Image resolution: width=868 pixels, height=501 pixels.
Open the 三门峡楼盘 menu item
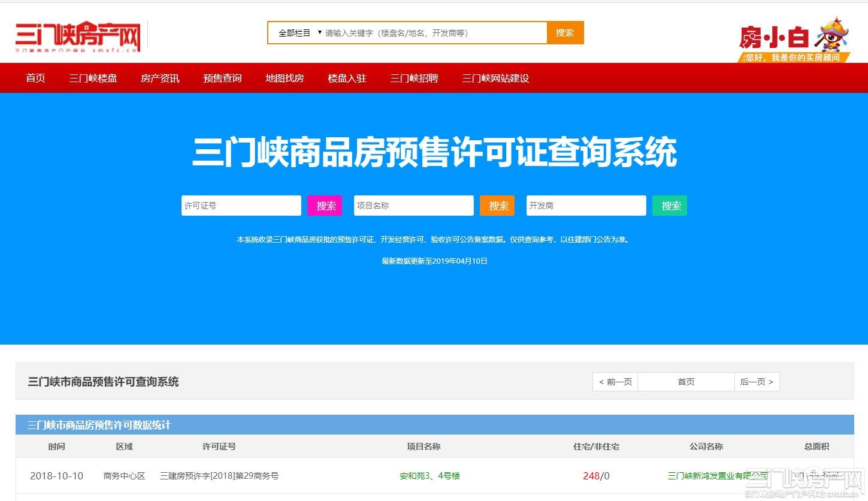[93, 78]
